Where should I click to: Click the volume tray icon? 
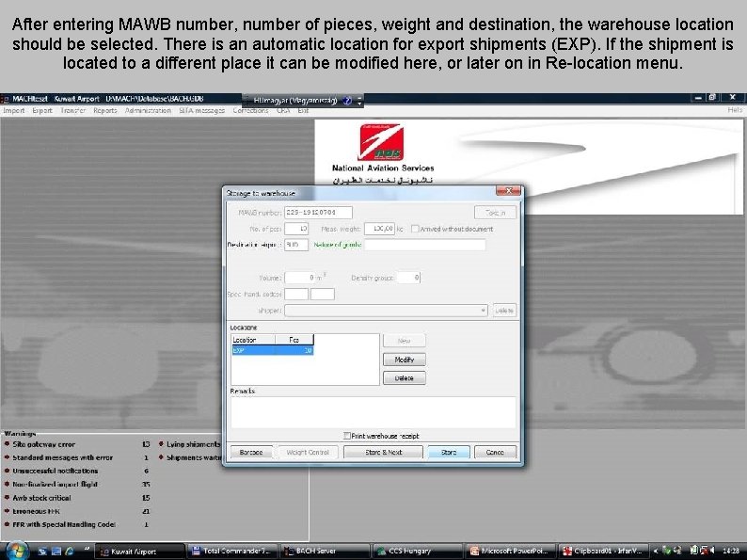click(x=712, y=551)
